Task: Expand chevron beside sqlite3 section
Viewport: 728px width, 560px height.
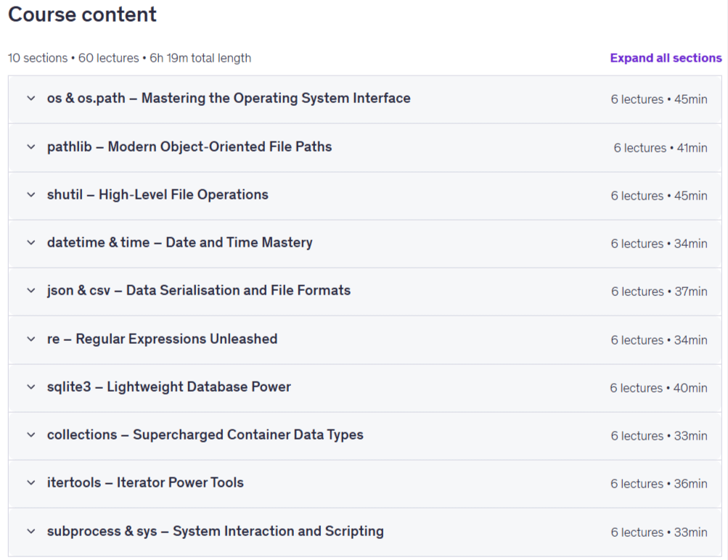Action: coord(31,387)
